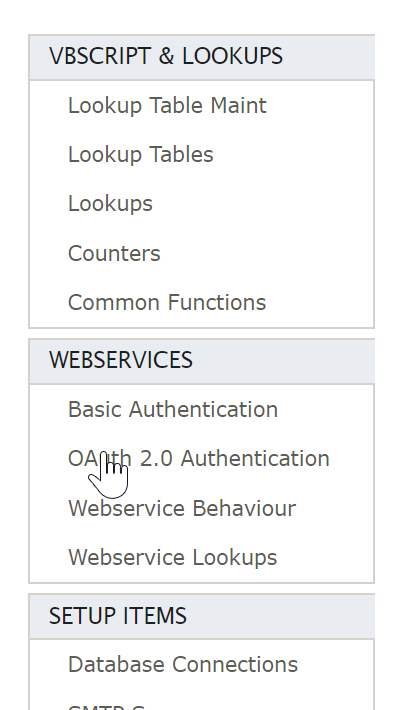The height and width of the screenshot is (710, 414).
Task: Toggle the SETUP ITEMS section header
Action: click(202, 616)
